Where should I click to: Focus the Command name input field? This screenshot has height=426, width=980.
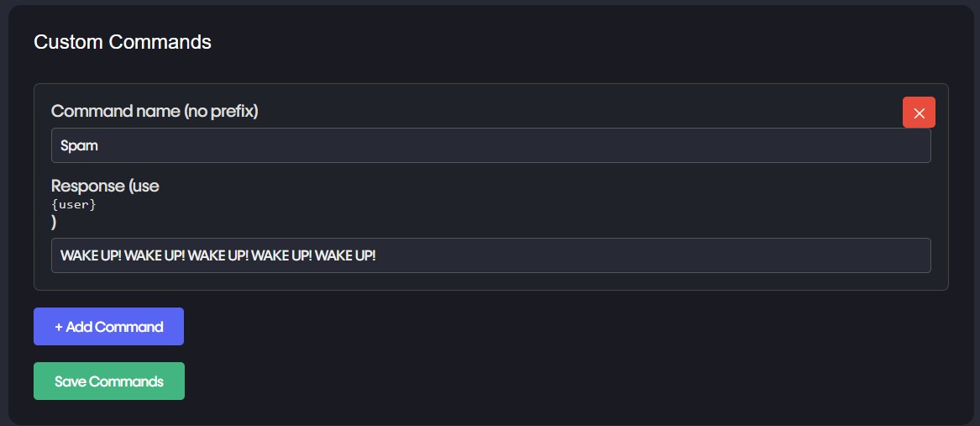click(490, 145)
